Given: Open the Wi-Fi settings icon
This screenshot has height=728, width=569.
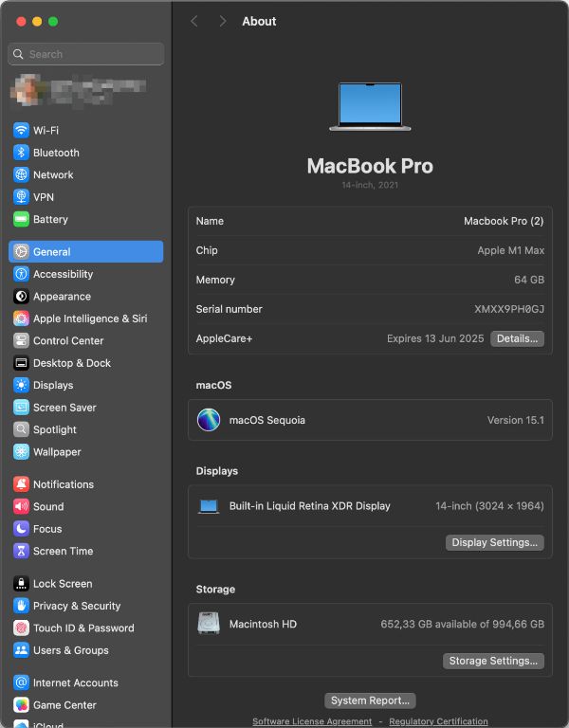Looking at the screenshot, I should coord(21,130).
